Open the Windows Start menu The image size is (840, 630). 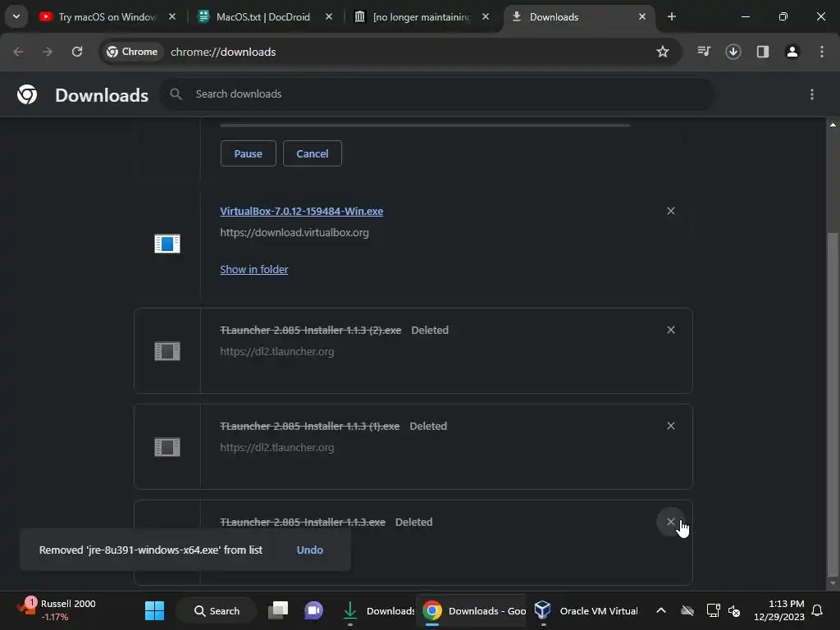click(x=154, y=610)
